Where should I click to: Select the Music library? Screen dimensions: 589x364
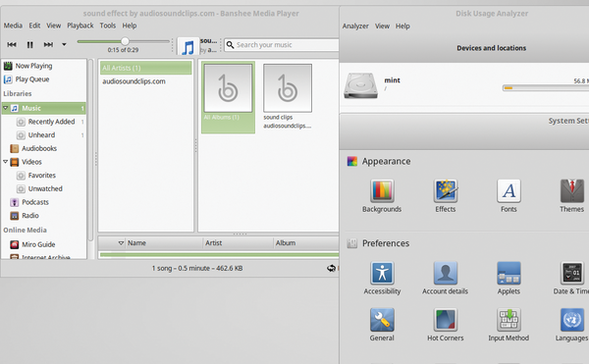coord(44,108)
